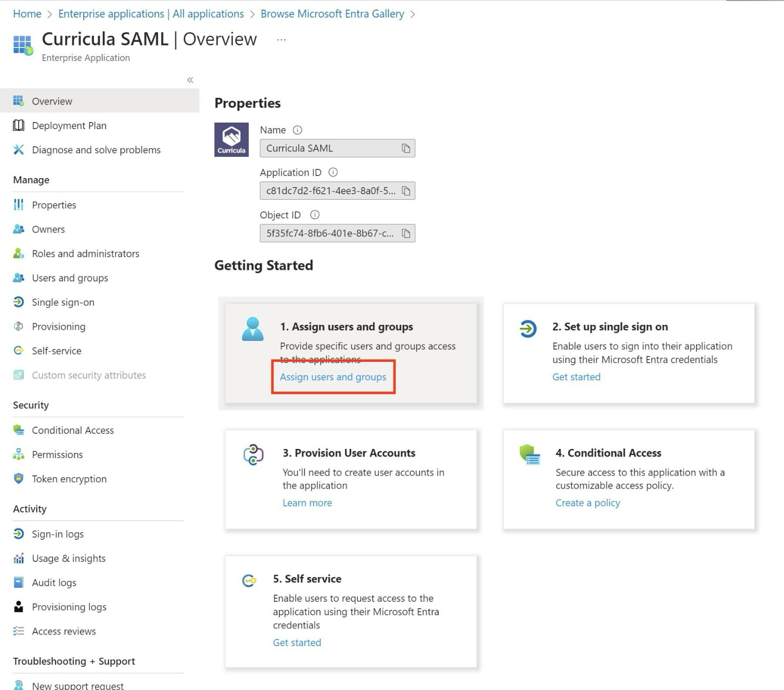
Task: Click the Deployment Plan book icon
Action: tap(19, 125)
